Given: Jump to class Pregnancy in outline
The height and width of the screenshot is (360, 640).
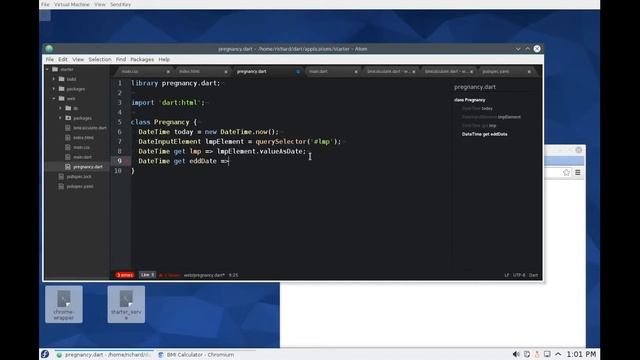Looking at the screenshot, I should tap(469, 100).
